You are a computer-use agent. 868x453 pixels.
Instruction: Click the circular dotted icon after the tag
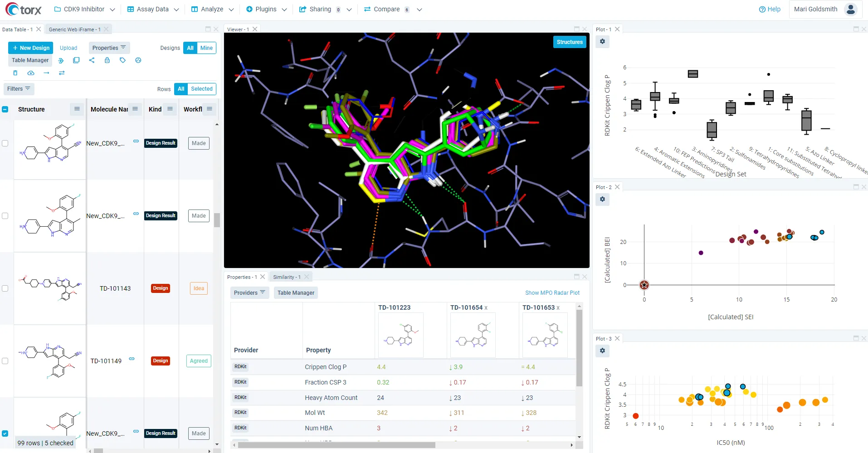[138, 60]
